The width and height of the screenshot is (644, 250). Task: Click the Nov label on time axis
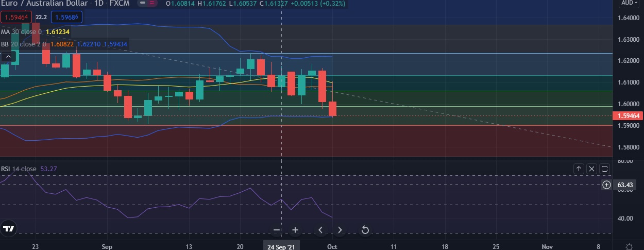[547, 246]
